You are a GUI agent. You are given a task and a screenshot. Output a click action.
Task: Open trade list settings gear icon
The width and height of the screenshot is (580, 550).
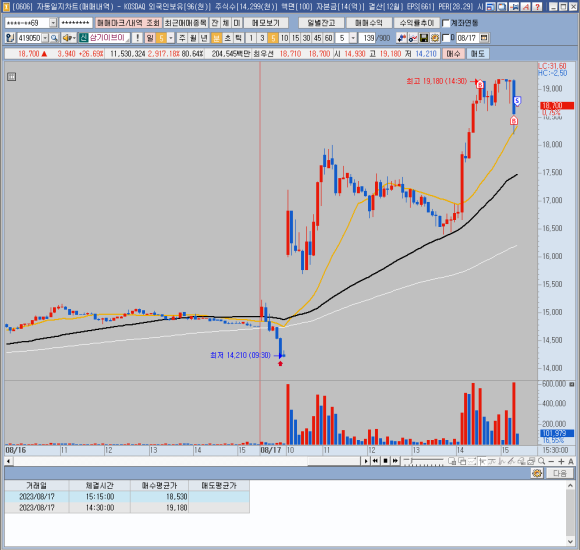tap(537, 473)
